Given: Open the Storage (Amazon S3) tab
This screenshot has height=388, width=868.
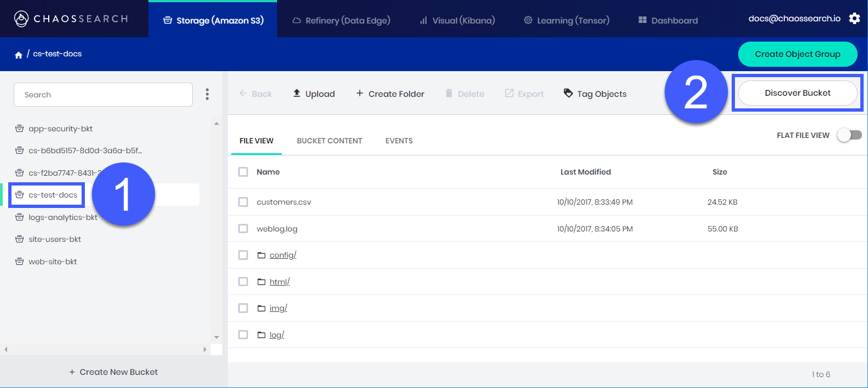Looking at the screenshot, I should [x=212, y=20].
